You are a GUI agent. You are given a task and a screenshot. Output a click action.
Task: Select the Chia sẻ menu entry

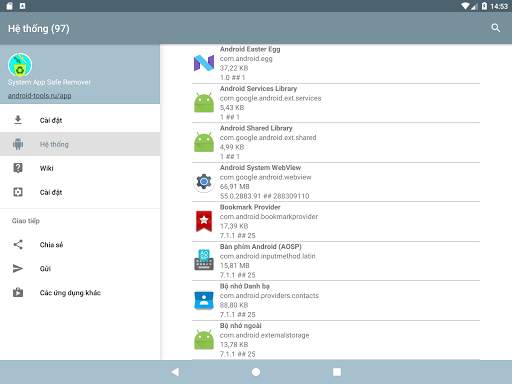[80, 245]
